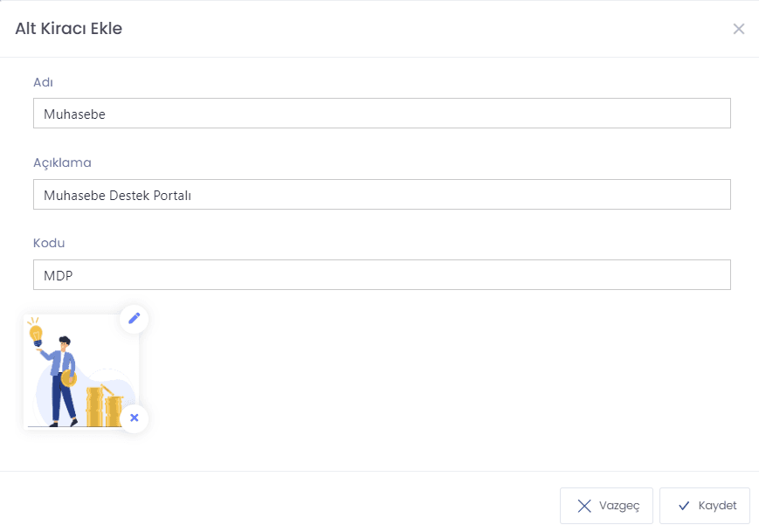The image size is (759, 532).
Task: Click the MDP text in the code field
Action: pos(59,276)
